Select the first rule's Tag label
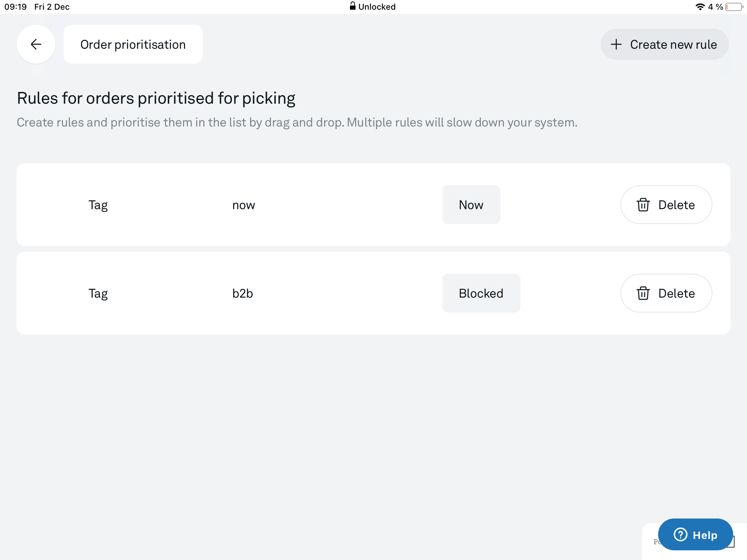Screen dimensions: 747x560 98,205
